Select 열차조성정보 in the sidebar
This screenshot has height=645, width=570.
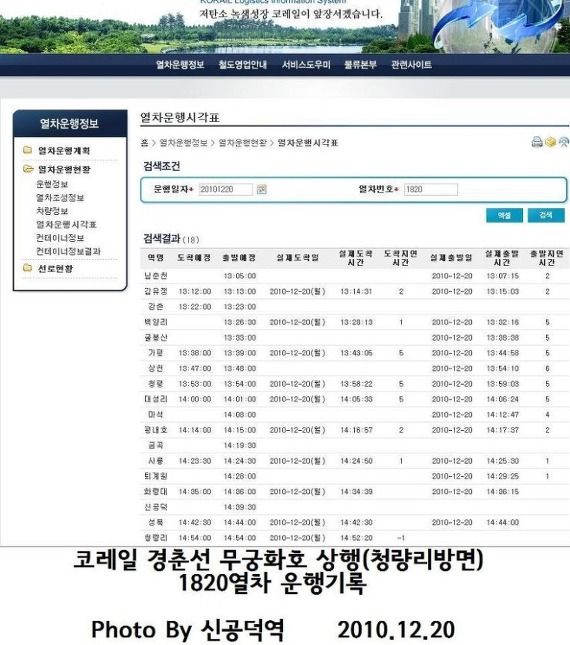[60, 197]
